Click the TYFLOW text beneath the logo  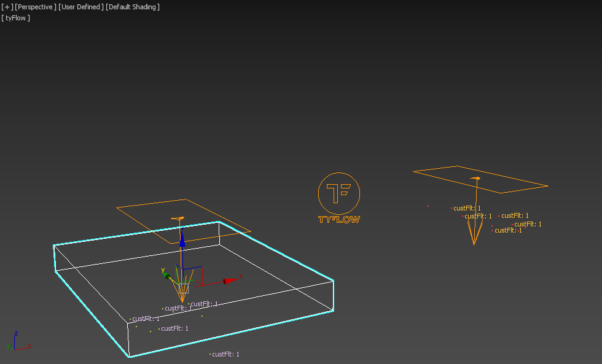[x=338, y=219]
